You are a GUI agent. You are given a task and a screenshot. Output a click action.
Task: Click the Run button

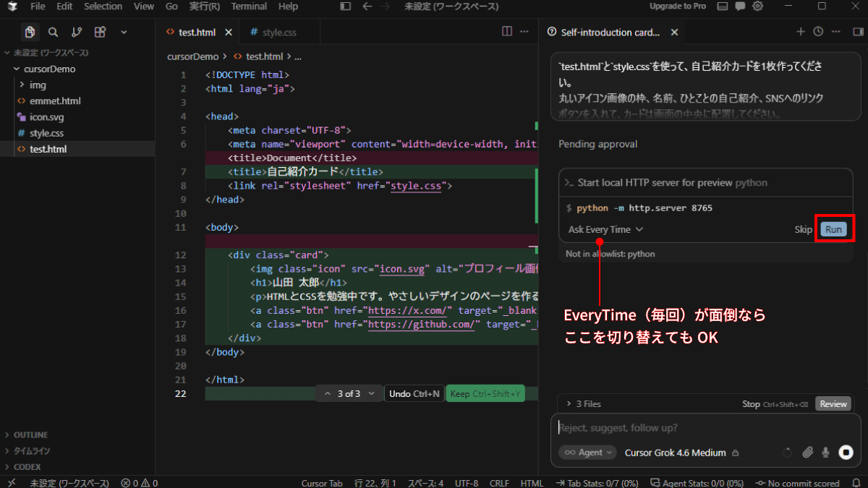(x=833, y=229)
